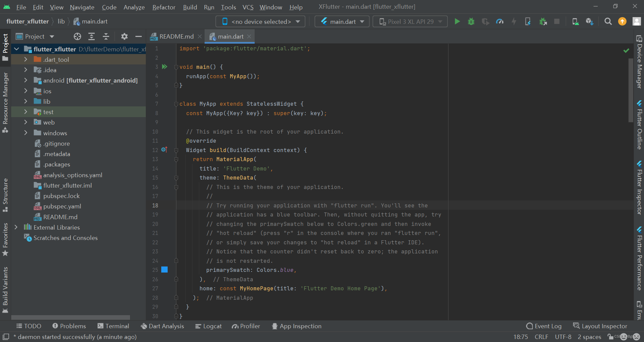Open the Event Log
The height and width of the screenshot is (342, 644).
(x=544, y=326)
